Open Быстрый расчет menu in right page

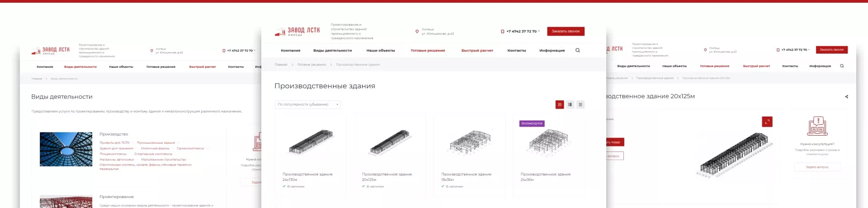click(756, 66)
